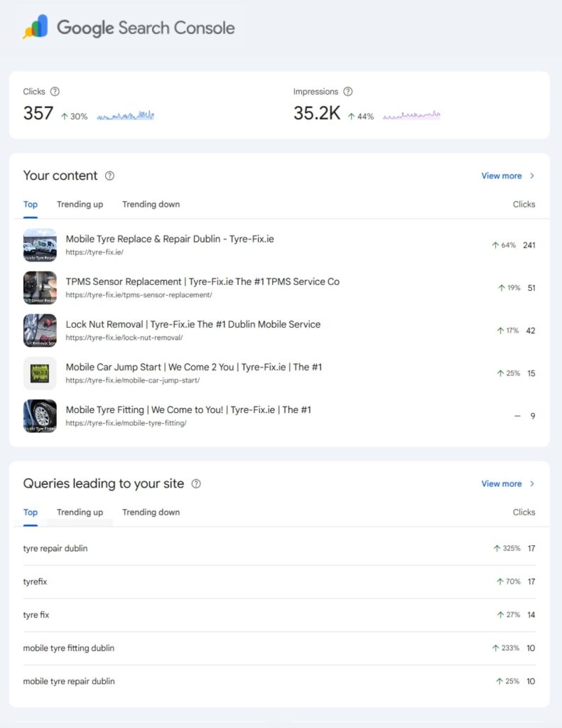Switch to Trending down tab in Your content
This screenshot has width=562, height=728.
tap(151, 204)
